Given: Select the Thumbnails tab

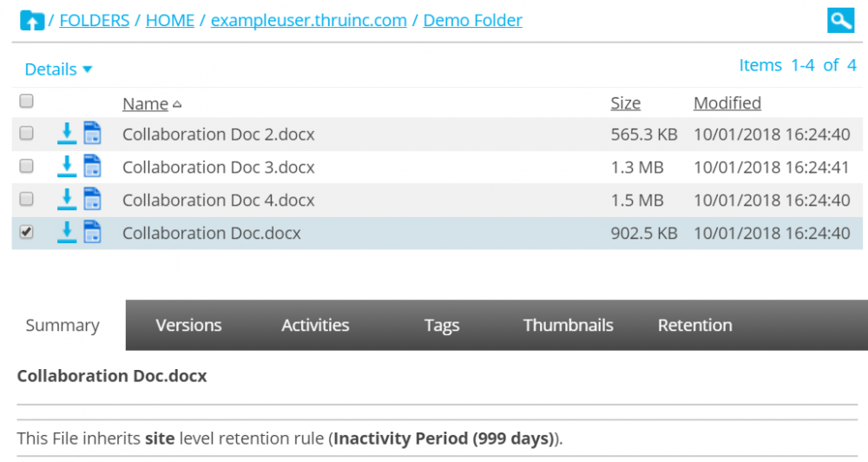Looking at the screenshot, I should (568, 326).
